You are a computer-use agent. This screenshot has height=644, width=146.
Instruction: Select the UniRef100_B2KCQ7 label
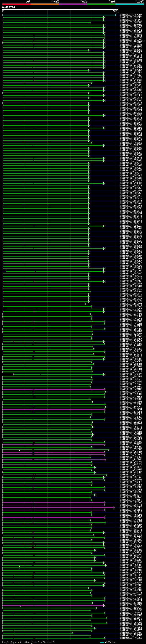(x=131, y=334)
